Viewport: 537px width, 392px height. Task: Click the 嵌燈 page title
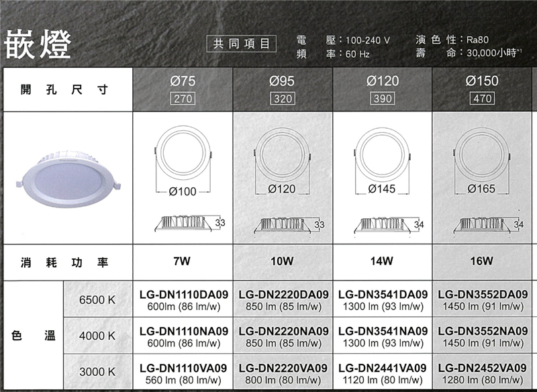(x=38, y=44)
